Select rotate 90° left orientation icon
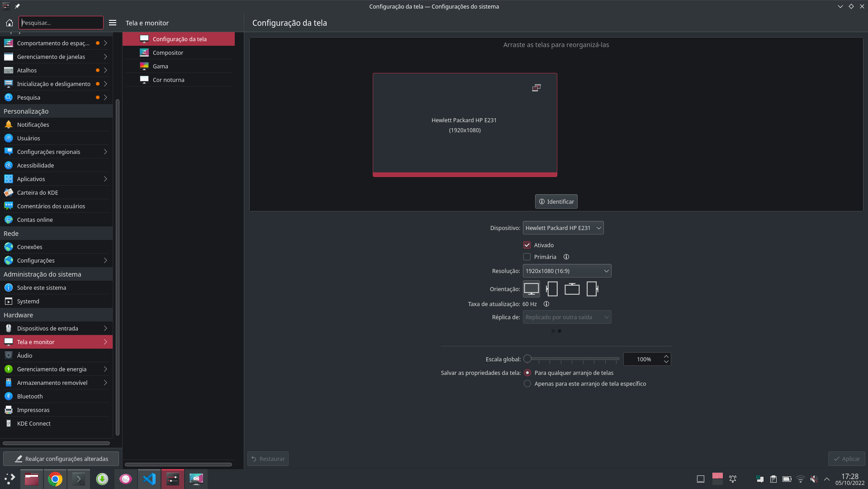This screenshot has width=868, height=489. 552,289
